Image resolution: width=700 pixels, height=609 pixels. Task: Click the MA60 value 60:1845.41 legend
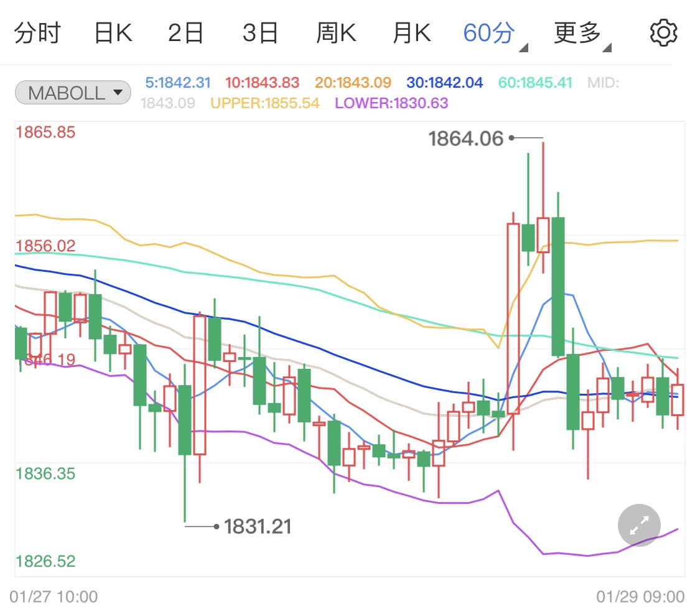[535, 82]
